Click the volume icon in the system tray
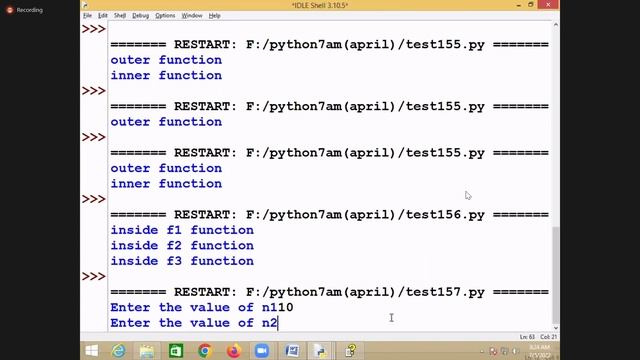 [516, 351]
